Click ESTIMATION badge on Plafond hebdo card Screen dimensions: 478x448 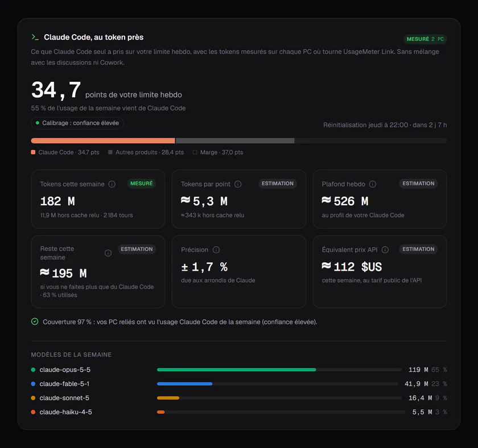(418, 184)
